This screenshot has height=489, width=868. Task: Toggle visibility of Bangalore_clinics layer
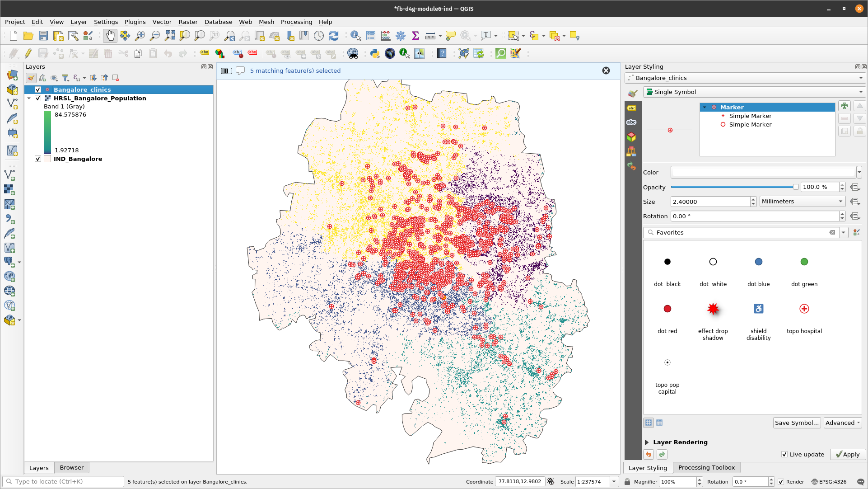[x=37, y=89]
